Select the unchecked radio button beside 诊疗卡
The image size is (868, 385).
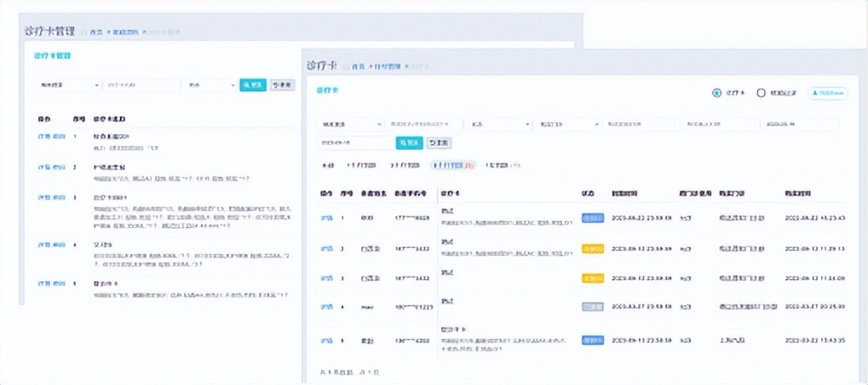760,94
